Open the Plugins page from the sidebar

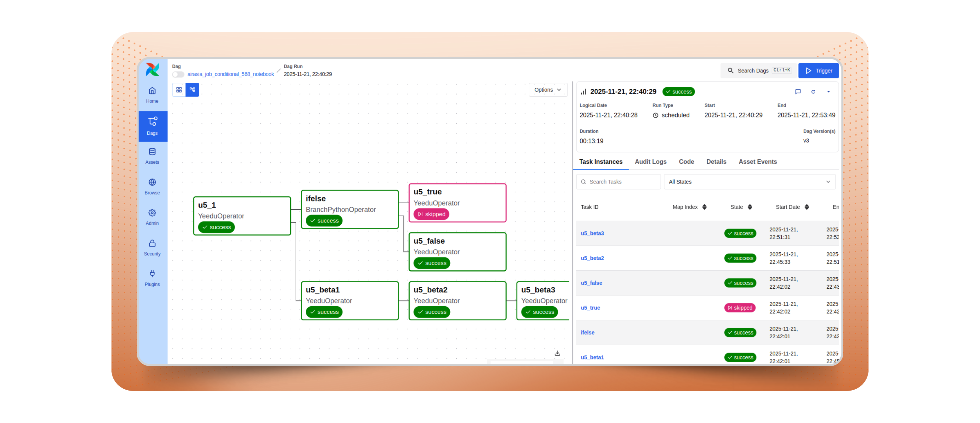click(x=152, y=278)
